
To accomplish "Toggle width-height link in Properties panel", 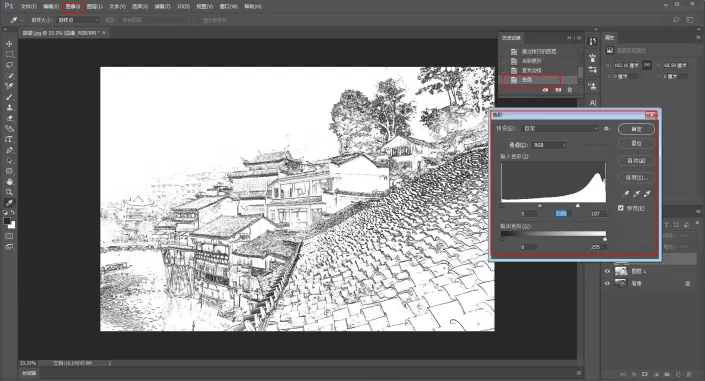I will (x=647, y=65).
